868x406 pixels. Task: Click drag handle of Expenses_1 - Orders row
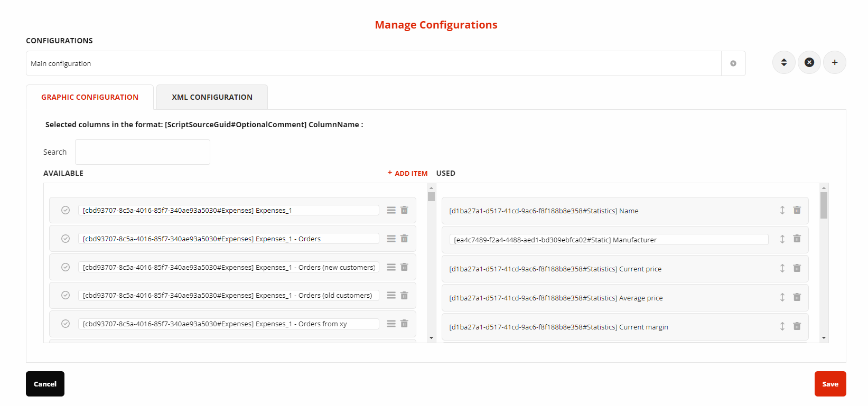pyautogui.click(x=391, y=239)
